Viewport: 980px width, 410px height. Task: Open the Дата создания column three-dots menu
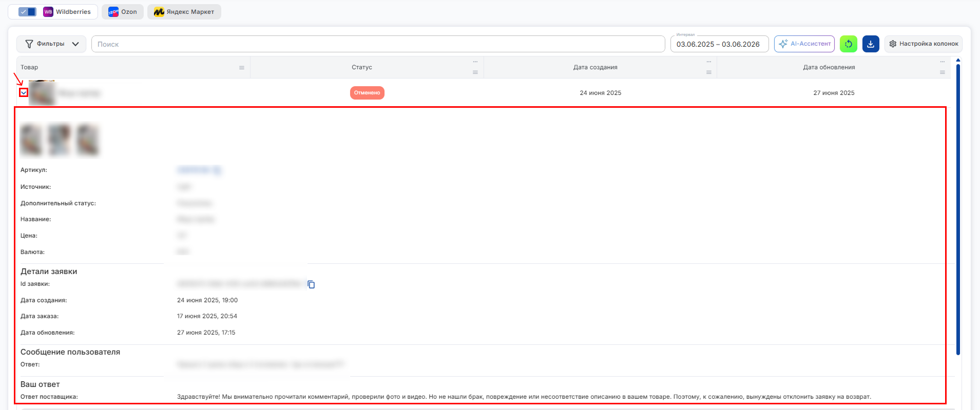[x=709, y=62]
